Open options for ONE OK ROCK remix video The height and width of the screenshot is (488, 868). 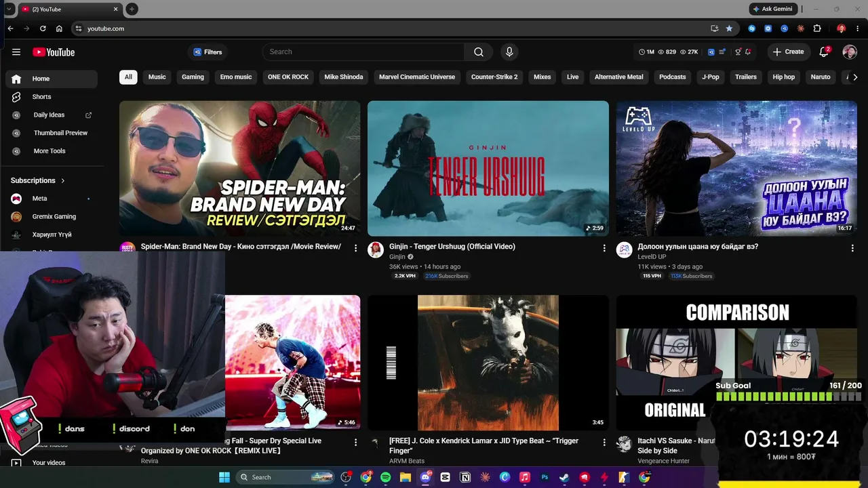355,443
